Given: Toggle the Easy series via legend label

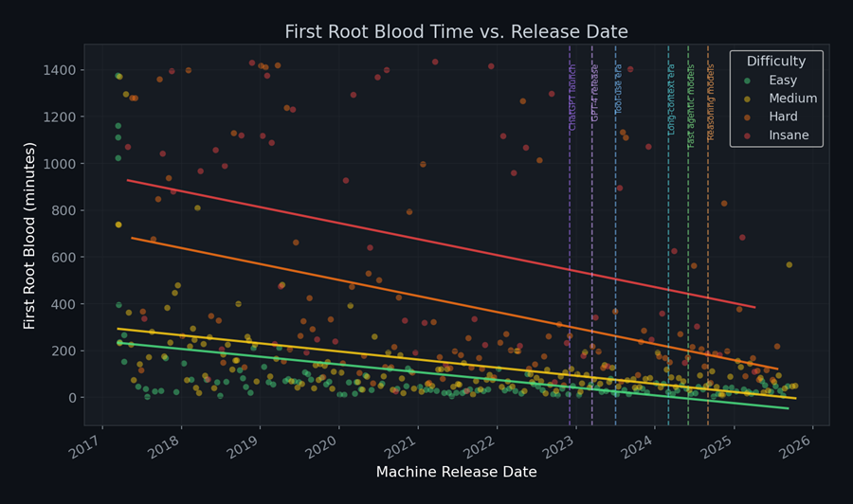Looking at the screenshot, I should [x=782, y=81].
